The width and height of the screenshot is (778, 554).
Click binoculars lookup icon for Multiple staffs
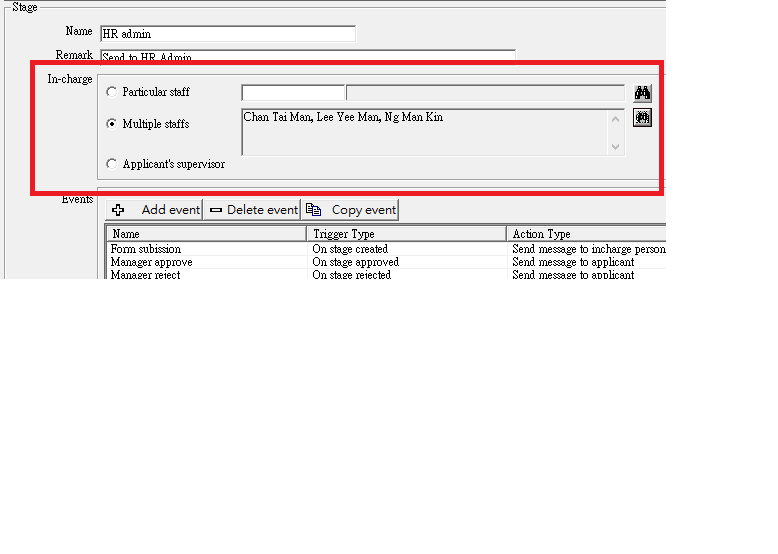click(x=643, y=118)
